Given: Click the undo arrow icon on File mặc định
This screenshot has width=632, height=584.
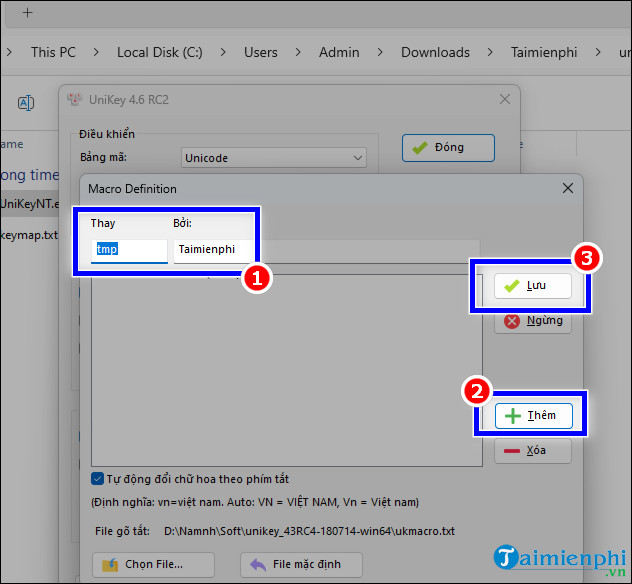Looking at the screenshot, I should coord(258,565).
